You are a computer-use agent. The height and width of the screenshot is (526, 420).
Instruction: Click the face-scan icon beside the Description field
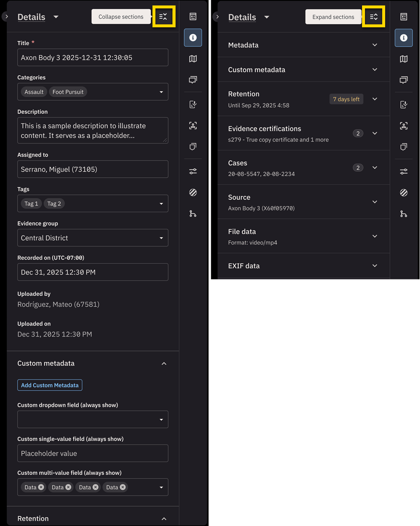click(x=193, y=126)
